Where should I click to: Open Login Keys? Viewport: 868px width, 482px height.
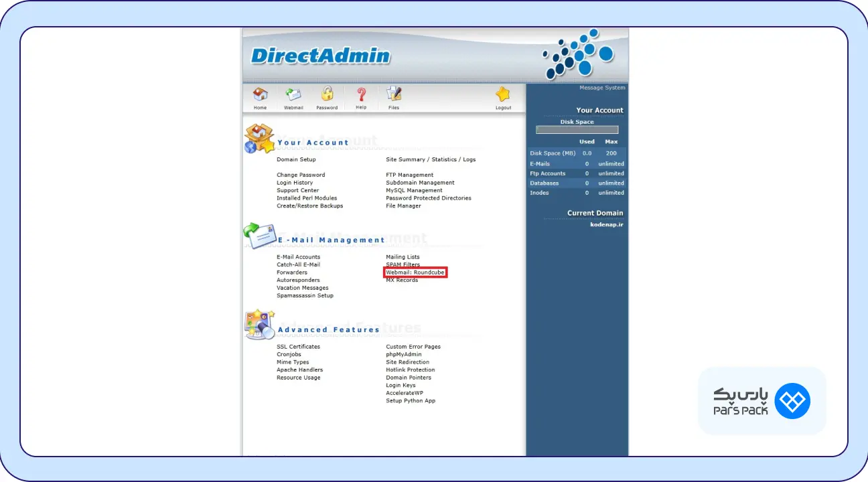401,385
